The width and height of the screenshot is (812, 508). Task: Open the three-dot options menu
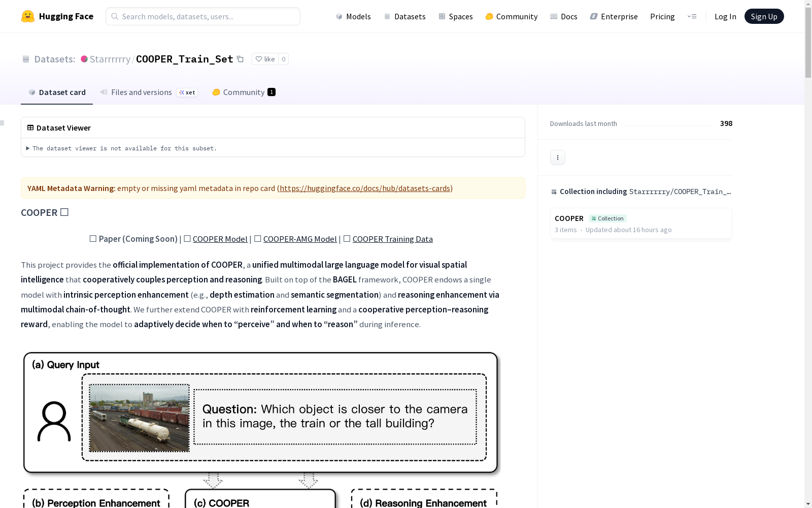tap(558, 157)
